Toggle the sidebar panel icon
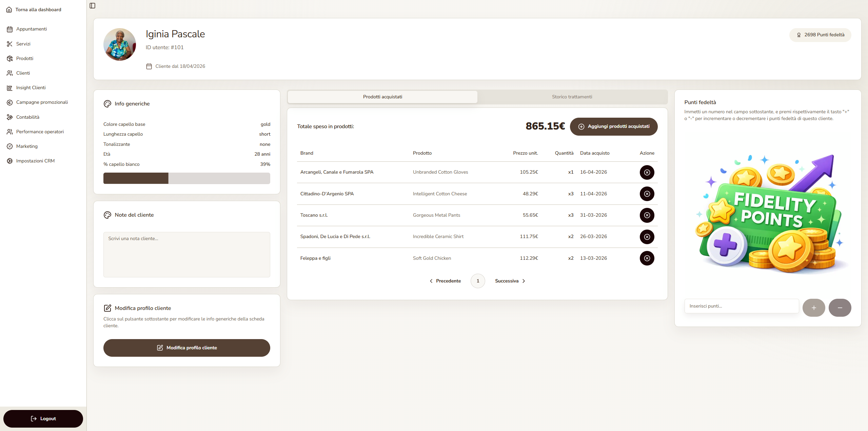Viewport: 868px width, 431px height. 92,6
